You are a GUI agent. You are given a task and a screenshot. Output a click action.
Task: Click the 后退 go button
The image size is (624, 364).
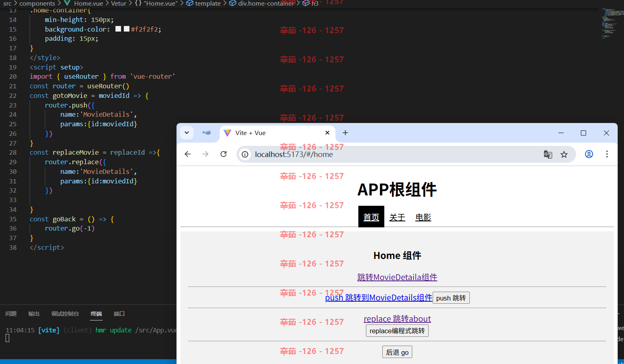tap(397, 352)
